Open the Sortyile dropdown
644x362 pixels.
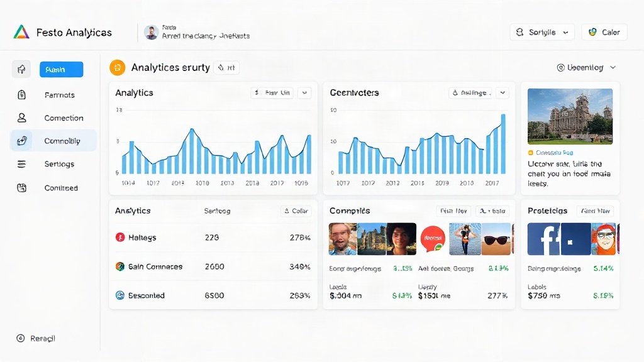pos(542,32)
